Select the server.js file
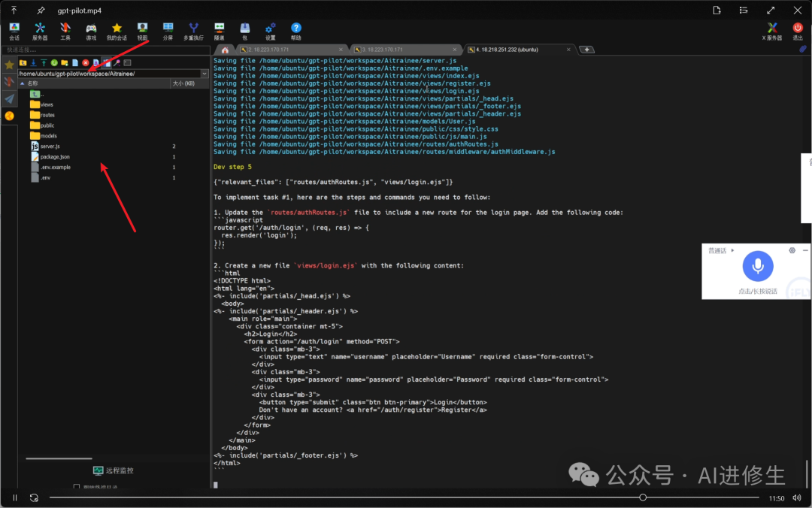Image resolution: width=812 pixels, height=508 pixels. pos(45,146)
